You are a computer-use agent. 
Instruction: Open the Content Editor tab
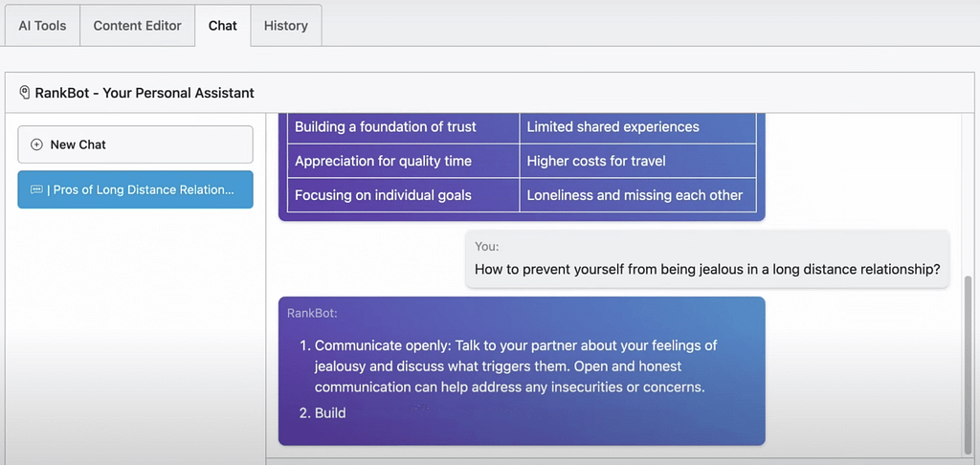click(x=138, y=26)
